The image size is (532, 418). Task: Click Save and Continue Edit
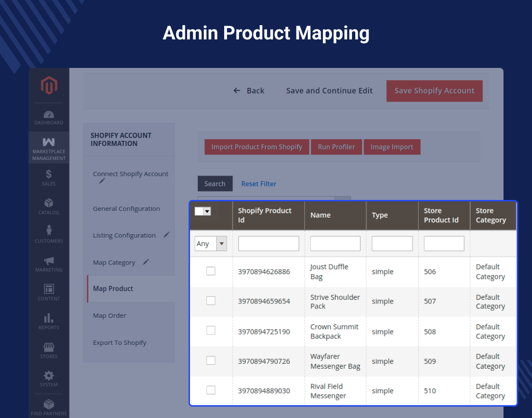pos(329,91)
